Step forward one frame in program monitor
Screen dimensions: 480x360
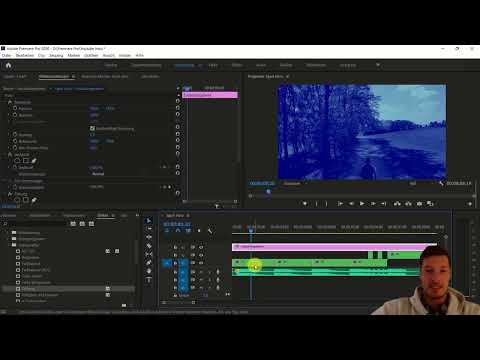tap(373, 203)
